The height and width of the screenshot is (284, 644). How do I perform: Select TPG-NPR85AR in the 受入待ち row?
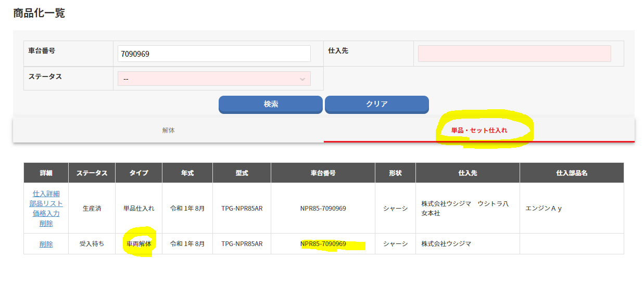[x=242, y=243]
